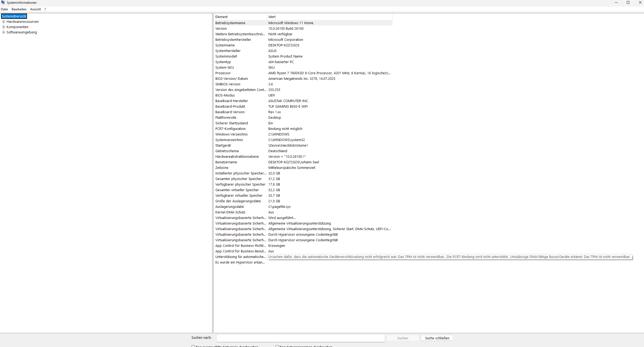Screen dimensions: 644x347
Task: Expand the Softwareumgebung tree node
Action: point(4,32)
